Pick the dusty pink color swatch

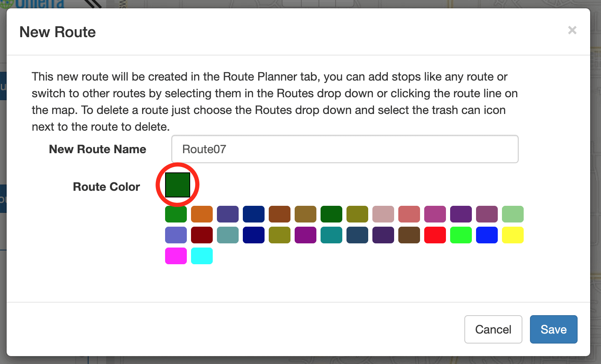tap(383, 214)
